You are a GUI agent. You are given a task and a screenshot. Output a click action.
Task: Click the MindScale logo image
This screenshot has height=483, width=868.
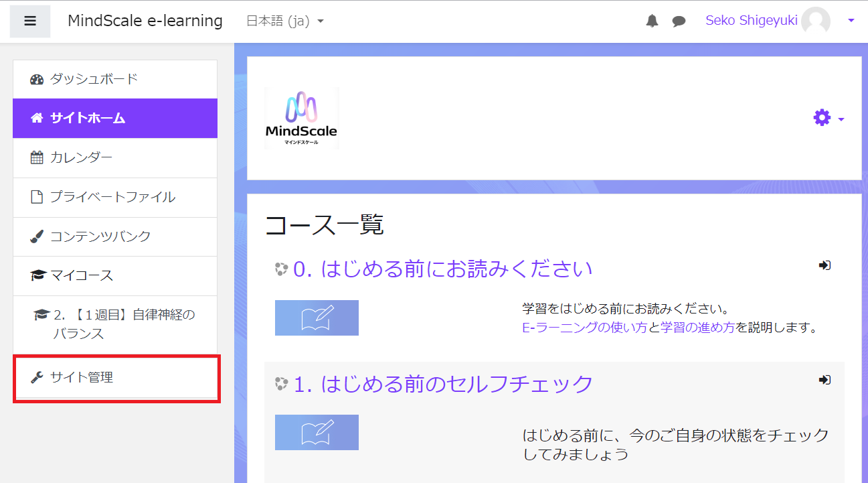(301, 119)
